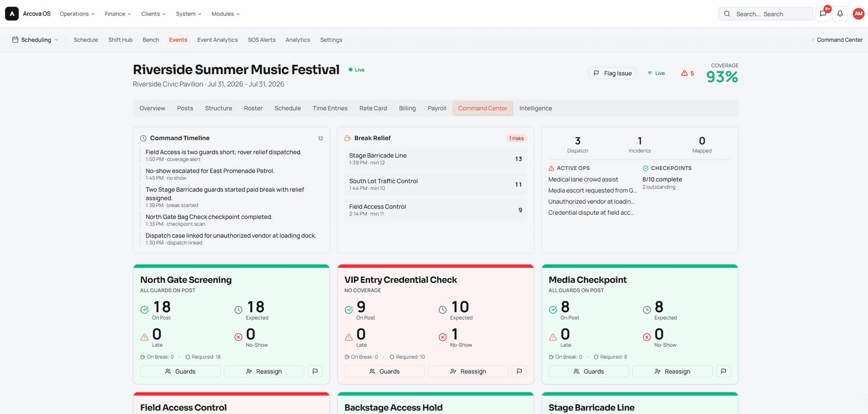Switch to the Intelligence tab
Viewport: 868px width, 414px height.
click(535, 108)
